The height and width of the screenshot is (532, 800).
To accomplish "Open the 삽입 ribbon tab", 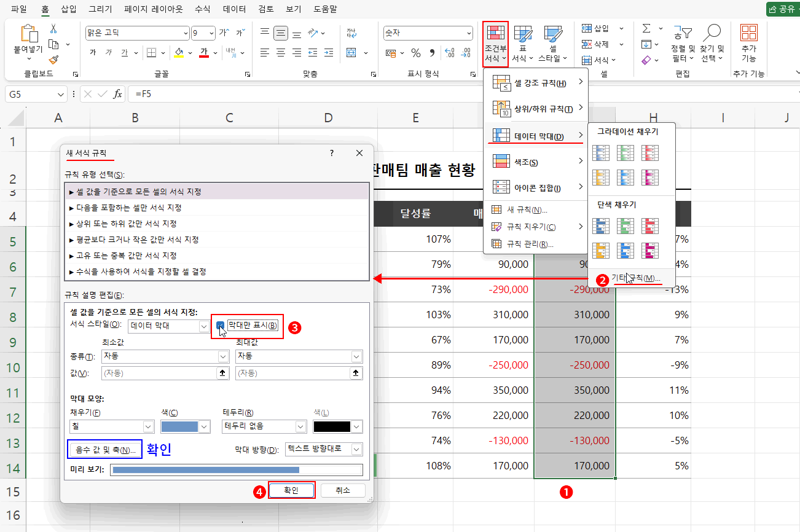I will coord(69,10).
